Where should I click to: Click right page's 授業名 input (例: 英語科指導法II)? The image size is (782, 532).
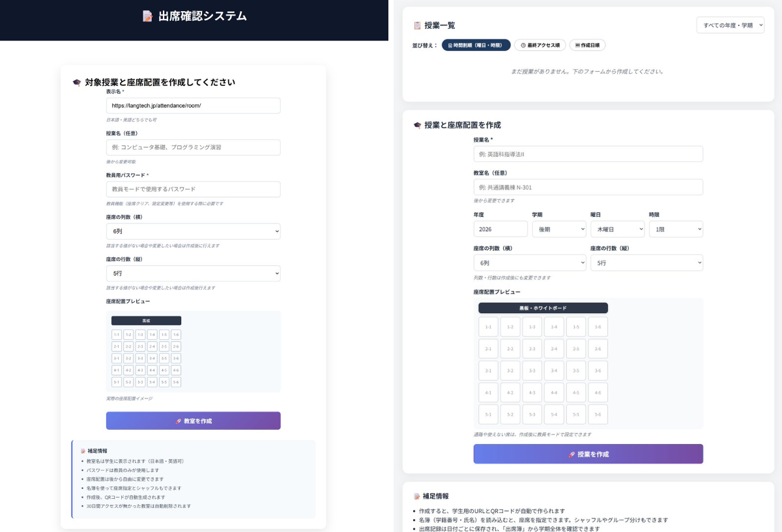[588, 154]
